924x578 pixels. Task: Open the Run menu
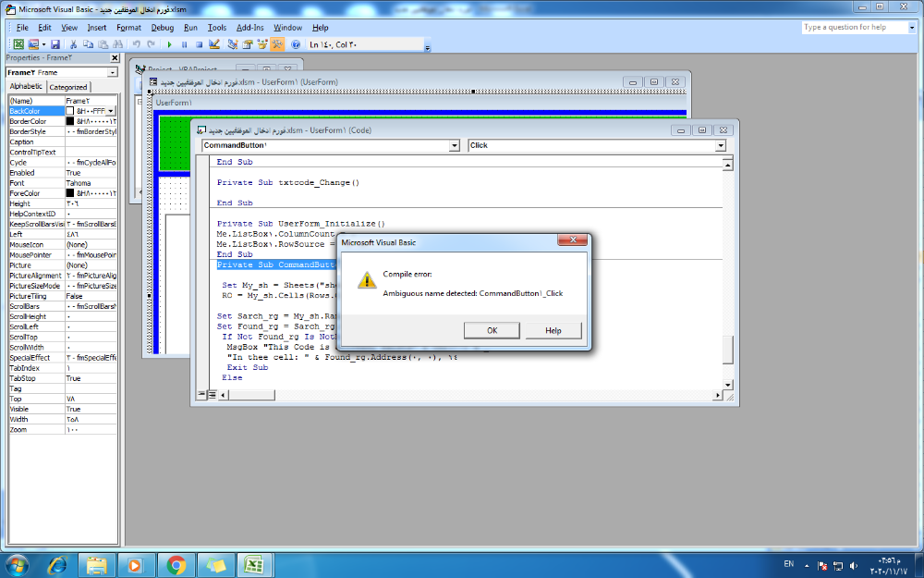[x=190, y=28]
